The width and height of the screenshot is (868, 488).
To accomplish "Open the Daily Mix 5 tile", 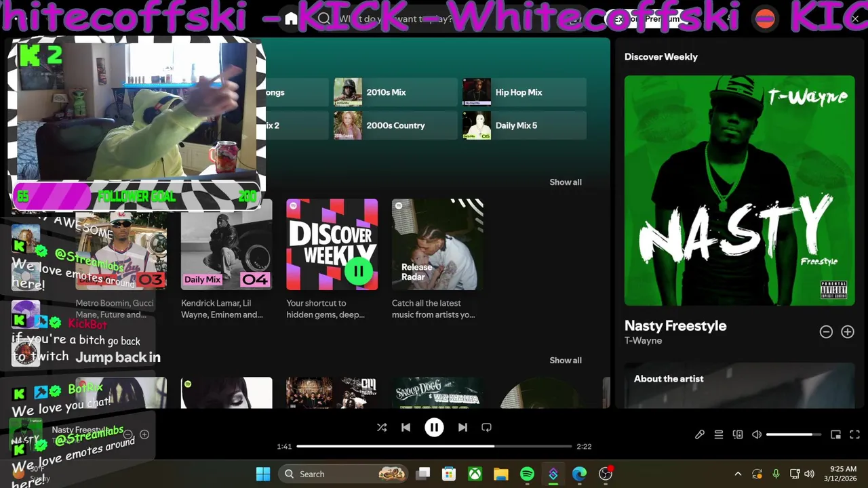I will pos(524,125).
